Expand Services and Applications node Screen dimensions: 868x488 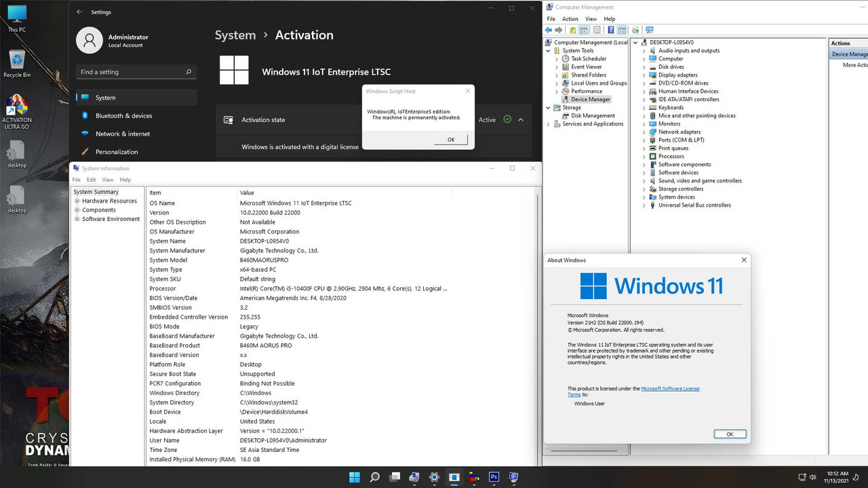[x=549, y=124]
